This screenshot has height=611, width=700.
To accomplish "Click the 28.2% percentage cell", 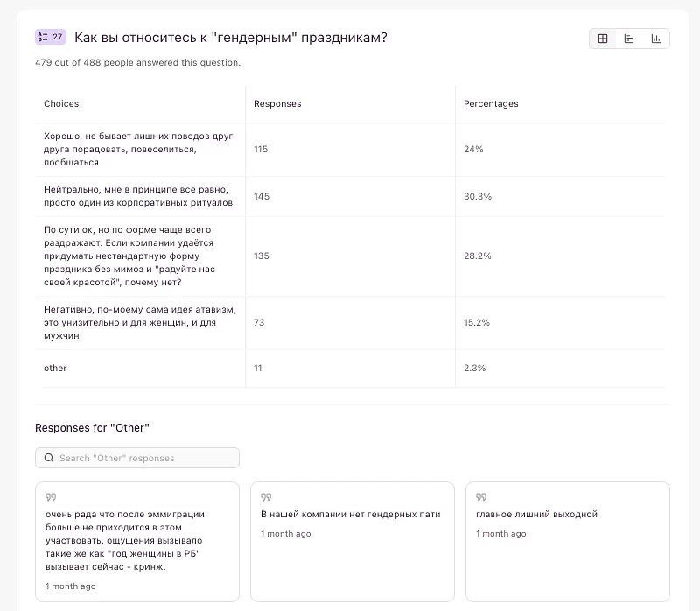I will pos(478,256).
